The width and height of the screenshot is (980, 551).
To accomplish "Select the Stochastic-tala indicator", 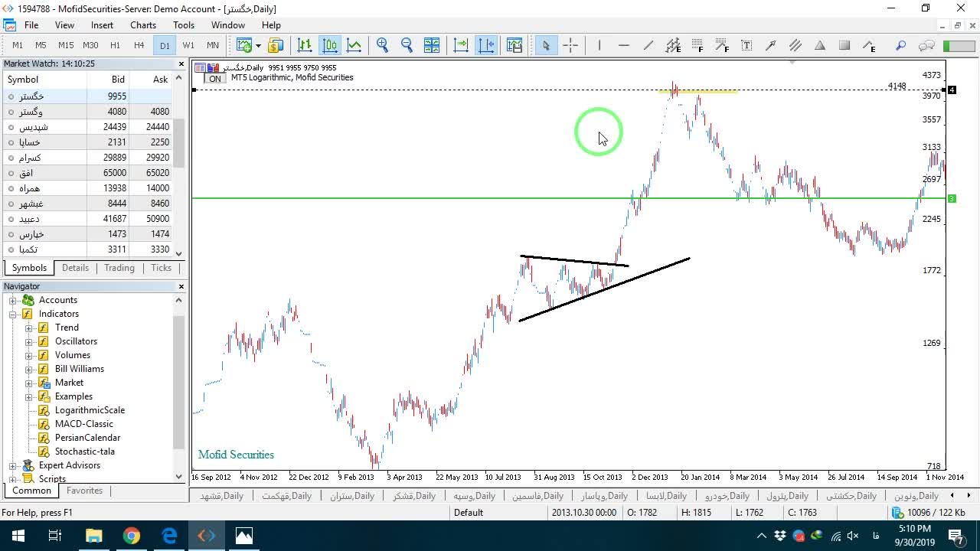I will tap(84, 452).
